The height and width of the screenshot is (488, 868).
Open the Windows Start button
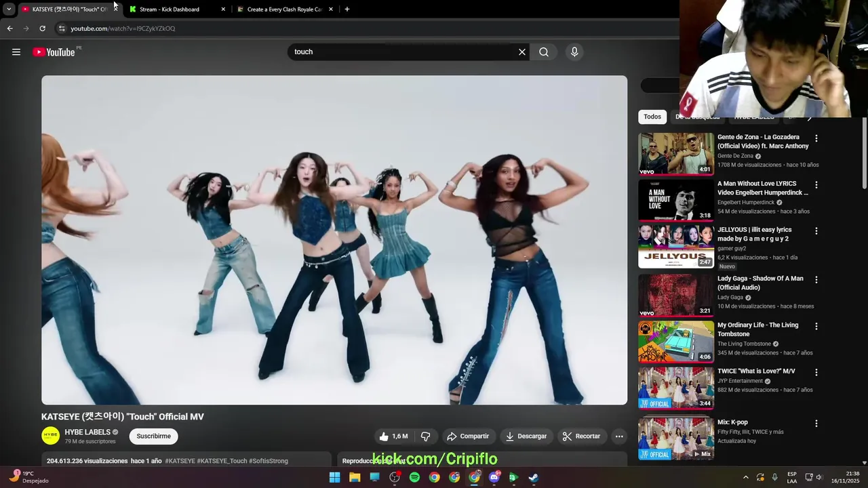click(335, 477)
